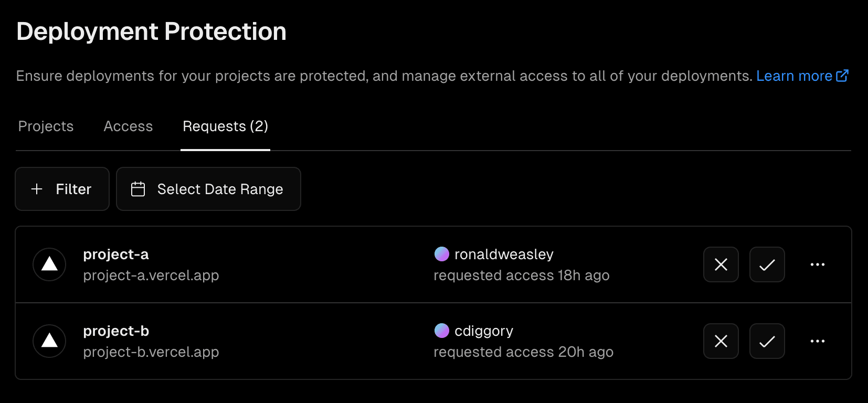Screen dimensions: 868x403
Task: Approve cdiggory's request with the checkmark button
Action: (767, 341)
